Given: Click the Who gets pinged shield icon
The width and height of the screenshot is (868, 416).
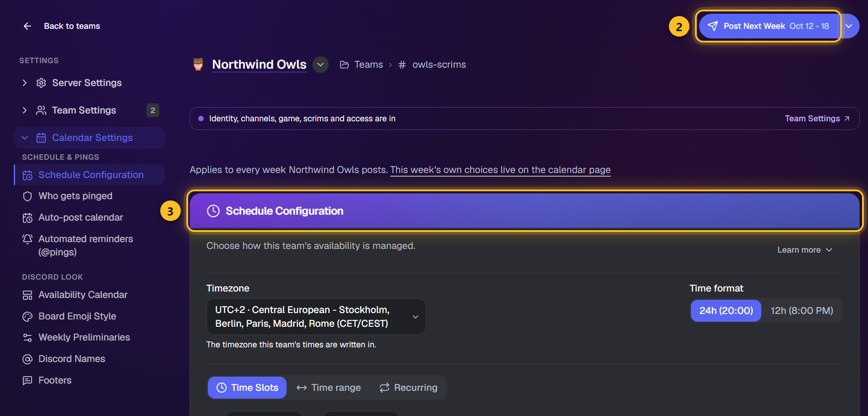Looking at the screenshot, I should tap(27, 196).
